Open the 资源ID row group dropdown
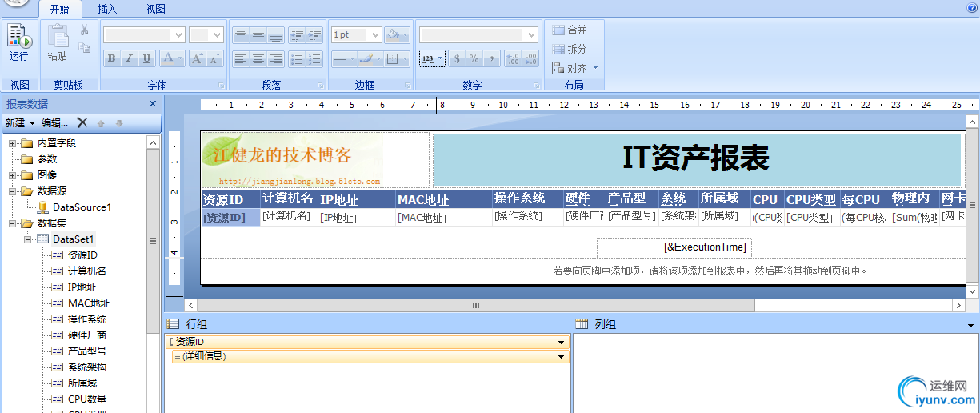Screen dimensions: 980x413 click(x=561, y=342)
